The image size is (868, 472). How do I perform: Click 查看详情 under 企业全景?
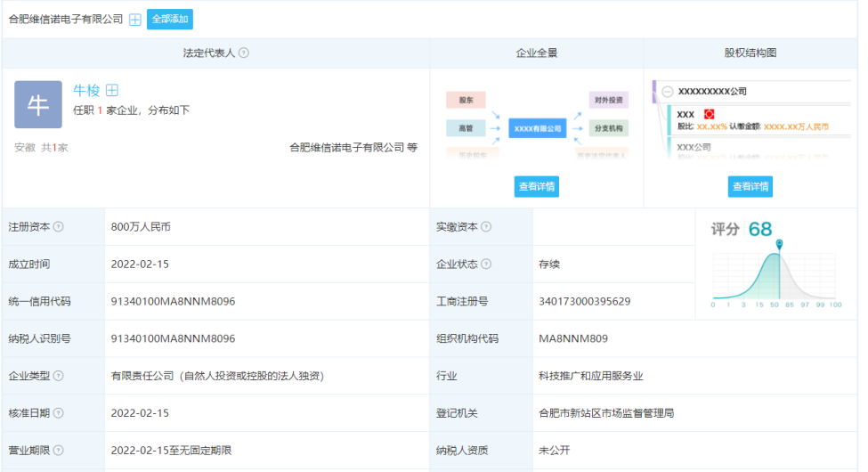click(x=536, y=187)
